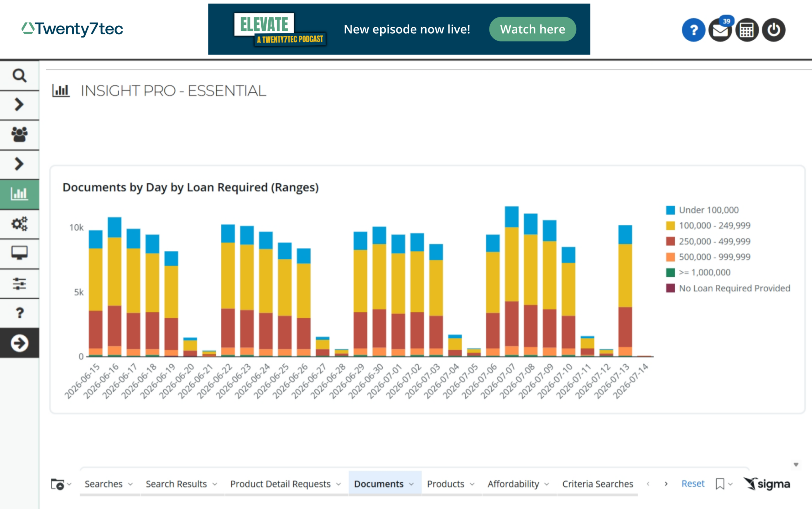This screenshot has width=812, height=510.
Task: Open Search Results tab dropdown arrow
Action: (x=215, y=484)
